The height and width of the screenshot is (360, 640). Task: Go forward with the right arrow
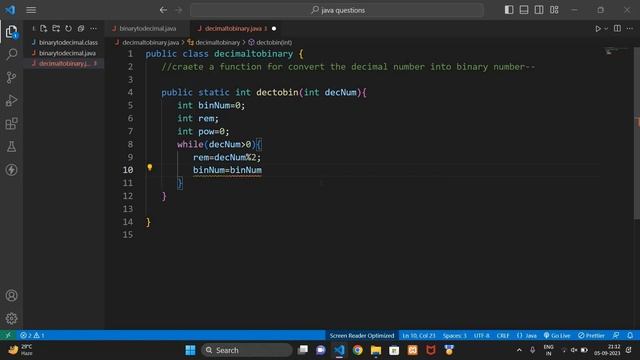click(x=179, y=10)
